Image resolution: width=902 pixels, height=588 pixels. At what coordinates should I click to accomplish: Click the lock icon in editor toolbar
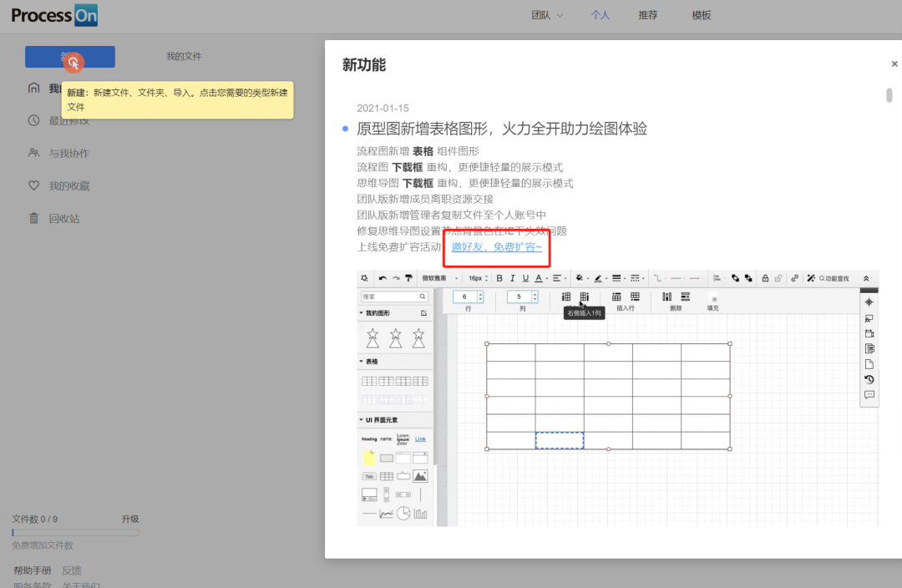[765, 278]
